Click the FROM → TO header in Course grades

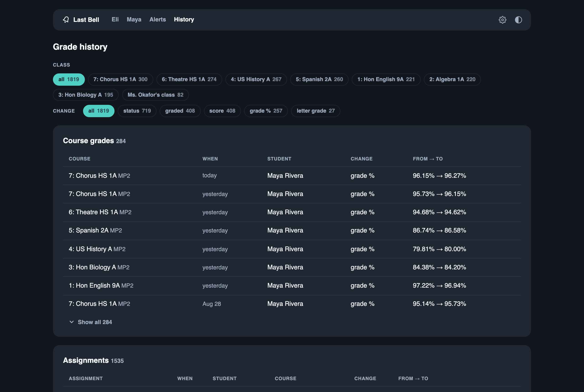point(428,159)
